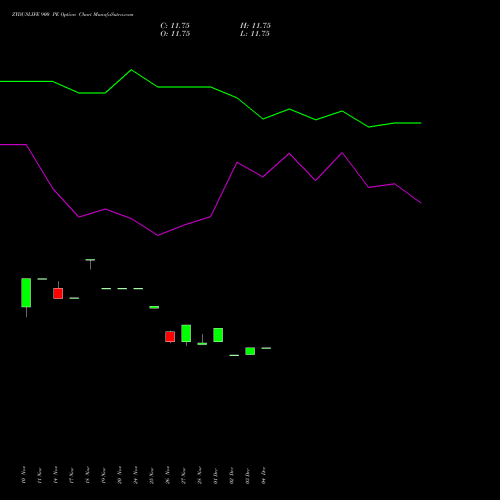500x500 pixels.
Task: Click the red candlestick for 26 Nov
Action: pos(170,337)
